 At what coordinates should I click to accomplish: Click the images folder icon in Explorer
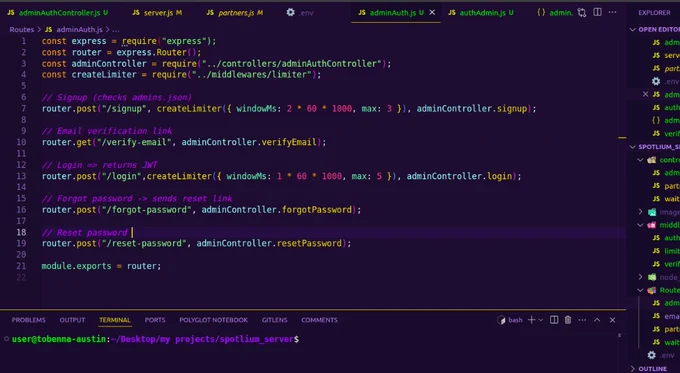point(652,212)
